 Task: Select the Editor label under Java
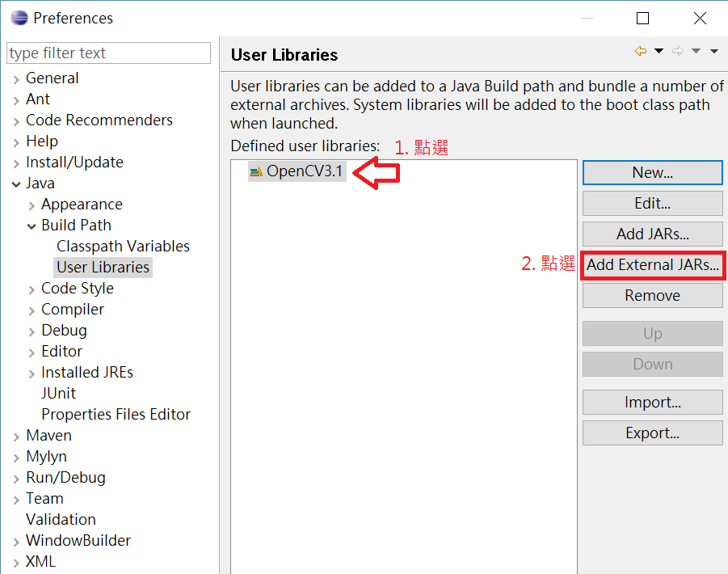[61, 352]
